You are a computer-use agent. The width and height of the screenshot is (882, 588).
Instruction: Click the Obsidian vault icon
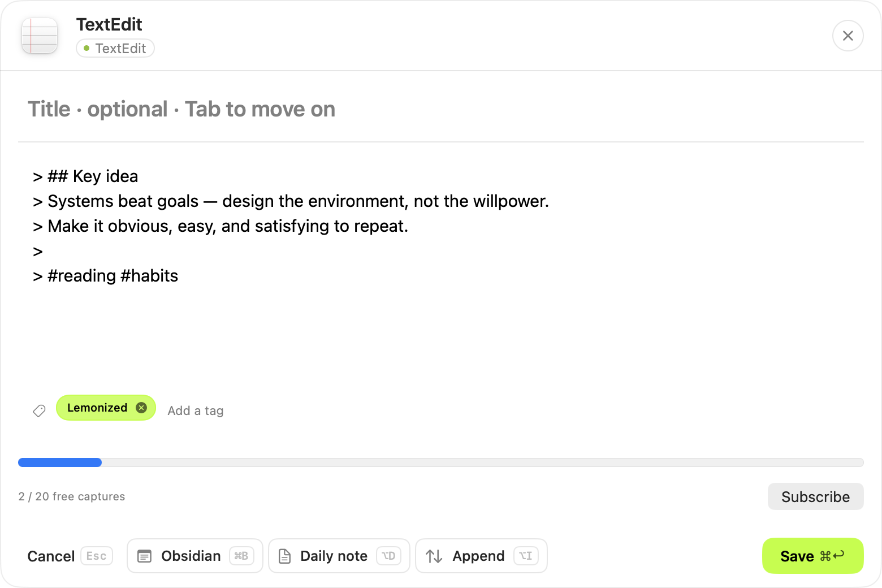pyautogui.click(x=145, y=556)
